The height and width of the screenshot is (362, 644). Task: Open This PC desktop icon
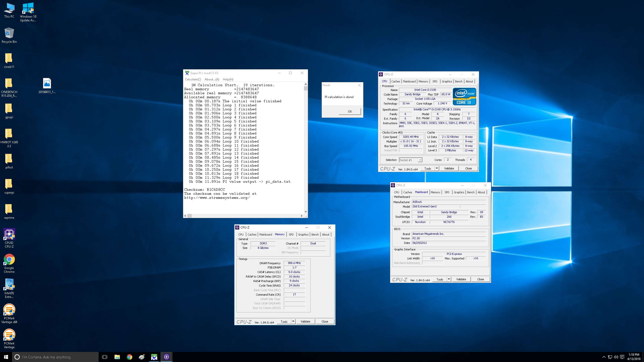(x=9, y=11)
